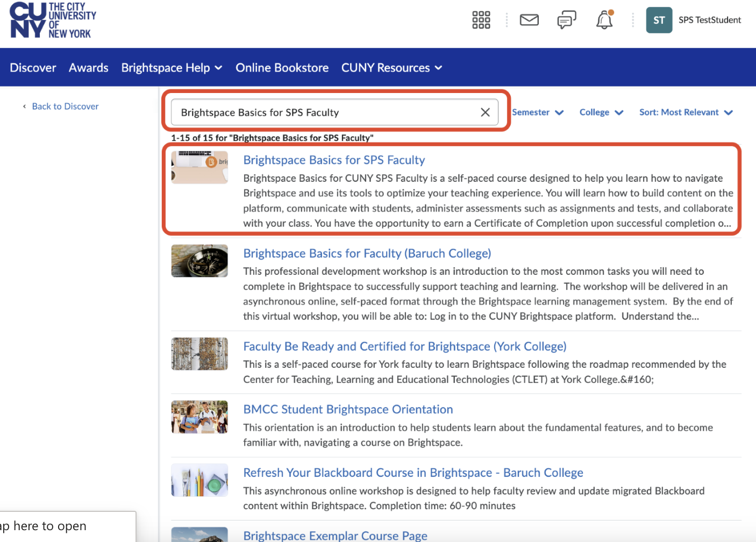Click thumbnail of Brightspace Basics for SPS Faculty
Viewport: 756px width, 542px height.
[199, 167]
